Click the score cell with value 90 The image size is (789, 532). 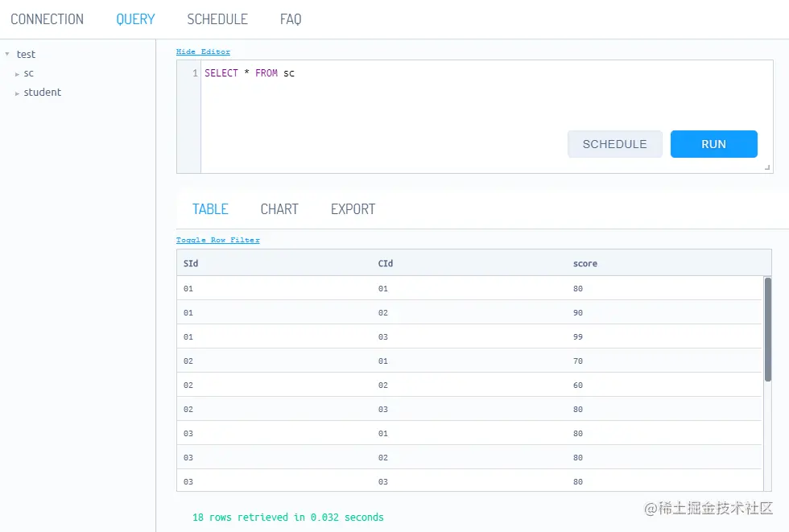point(578,312)
